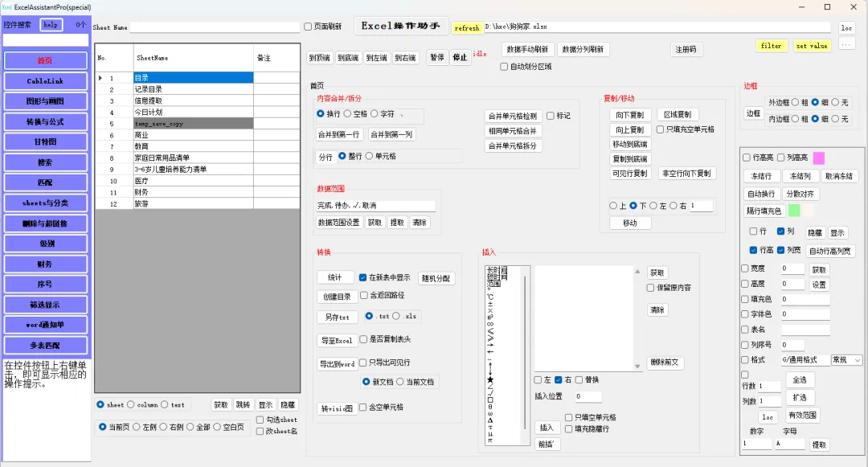Click the 导出到word button
The width and height of the screenshot is (868, 467).
click(x=337, y=363)
